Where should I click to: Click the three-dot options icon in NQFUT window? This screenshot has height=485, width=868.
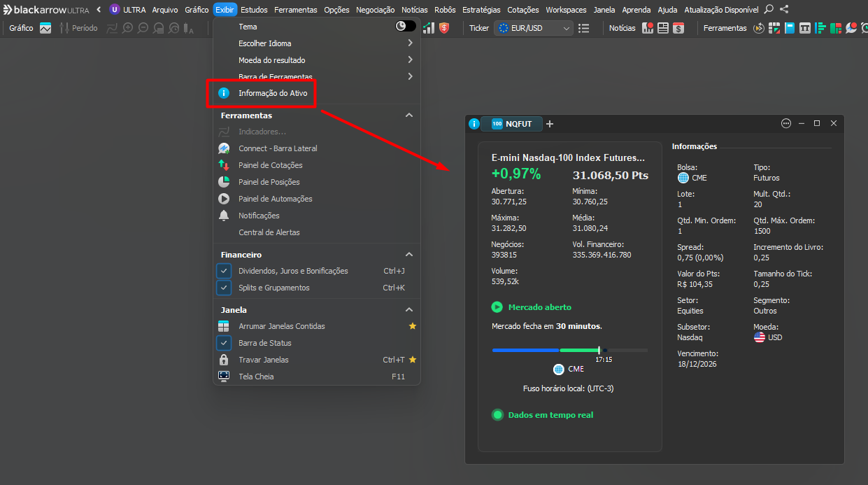(786, 123)
